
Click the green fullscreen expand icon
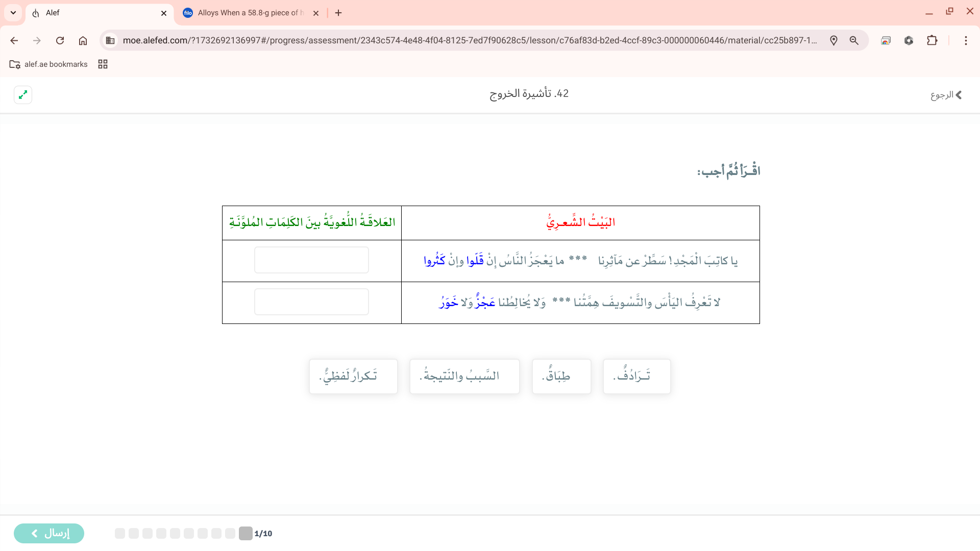tap(23, 95)
